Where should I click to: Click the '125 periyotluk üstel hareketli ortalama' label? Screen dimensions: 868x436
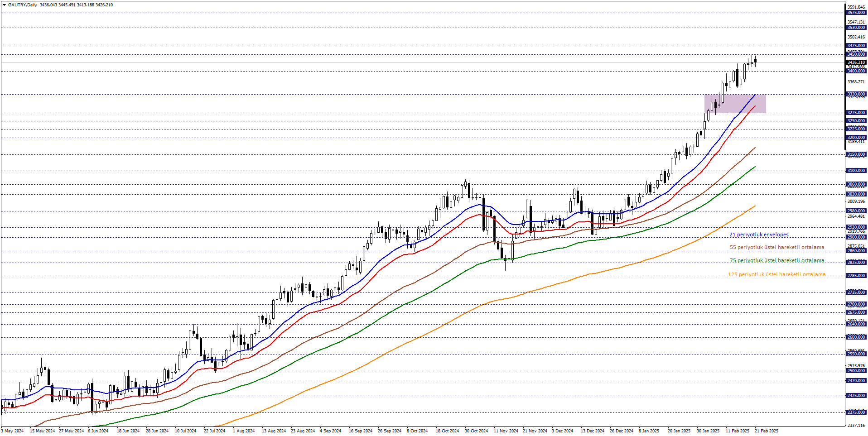777,274
